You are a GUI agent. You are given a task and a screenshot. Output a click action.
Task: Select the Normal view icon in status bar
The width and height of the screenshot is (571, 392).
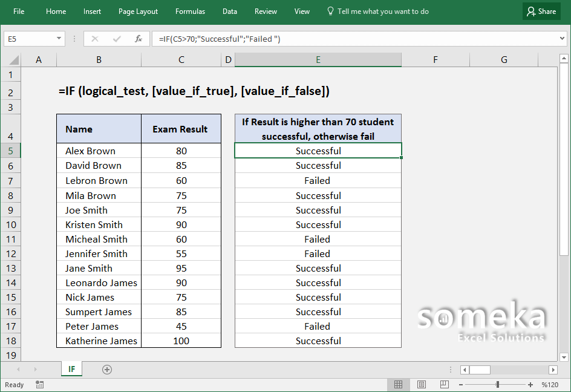tap(399, 385)
